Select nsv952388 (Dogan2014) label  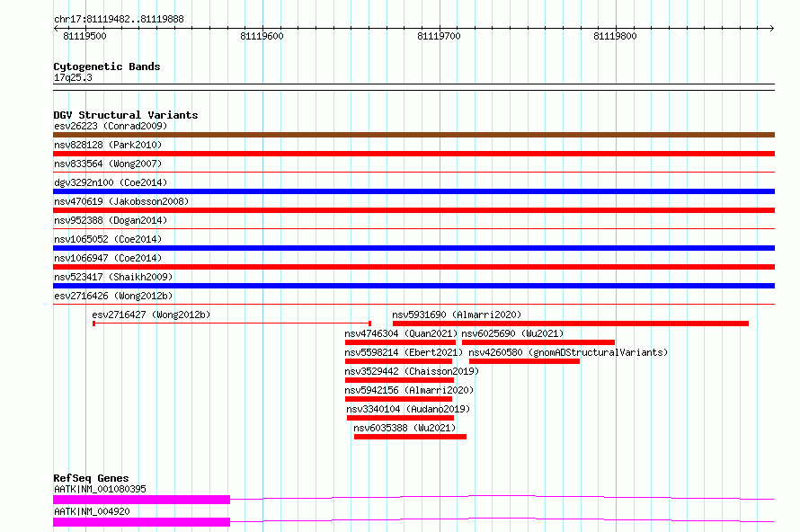coord(111,220)
